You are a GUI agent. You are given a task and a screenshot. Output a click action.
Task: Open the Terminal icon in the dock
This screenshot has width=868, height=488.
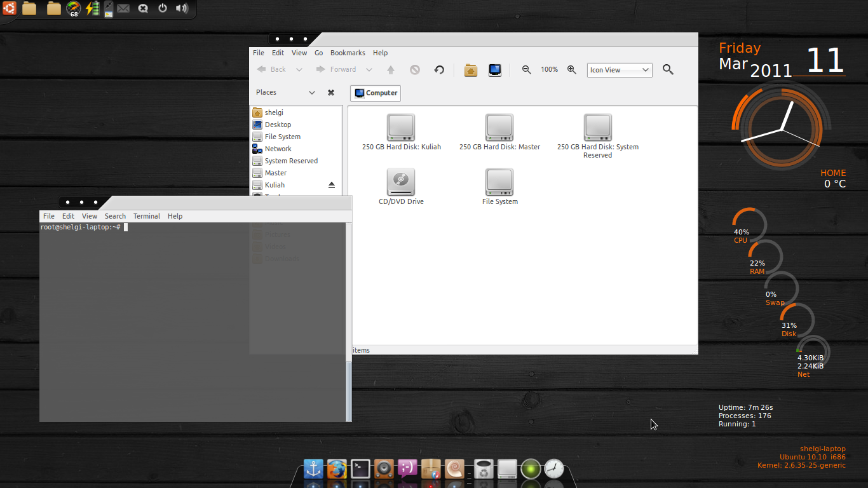click(x=360, y=470)
